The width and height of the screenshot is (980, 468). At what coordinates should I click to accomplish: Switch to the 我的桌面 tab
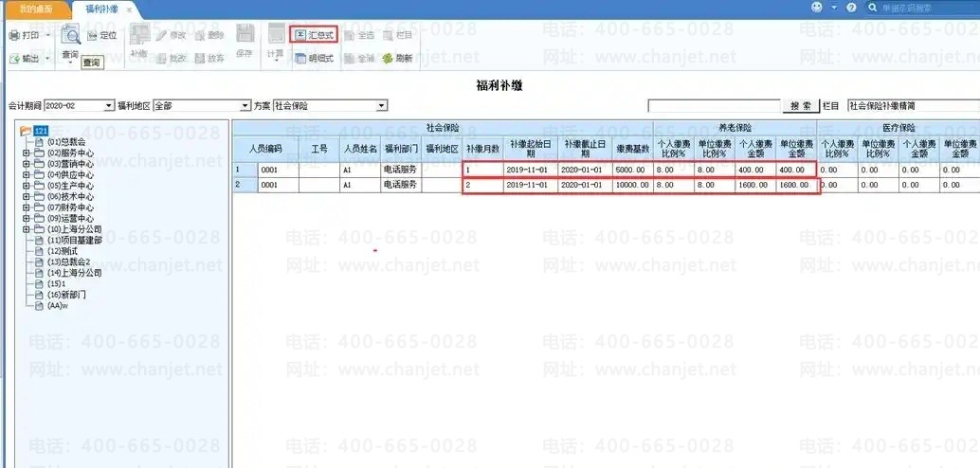click(x=35, y=9)
